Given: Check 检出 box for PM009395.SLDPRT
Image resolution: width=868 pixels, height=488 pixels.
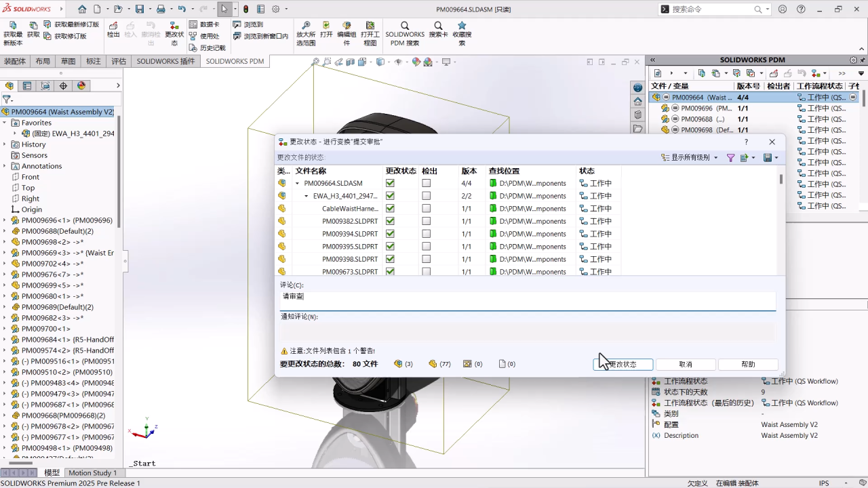Looking at the screenshot, I should tap(426, 247).
